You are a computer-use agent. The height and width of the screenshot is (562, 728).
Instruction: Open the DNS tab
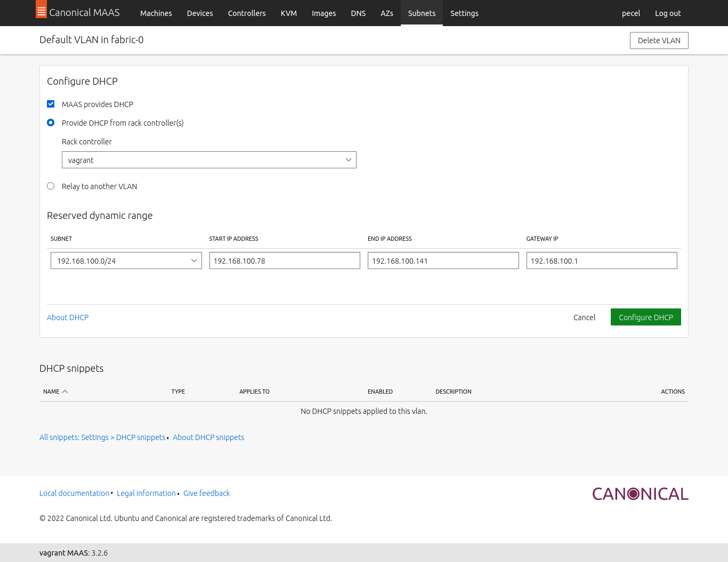pyautogui.click(x=358, y=13)
